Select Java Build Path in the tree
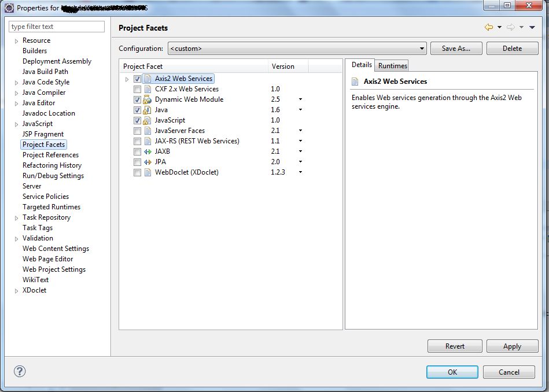 45,72
